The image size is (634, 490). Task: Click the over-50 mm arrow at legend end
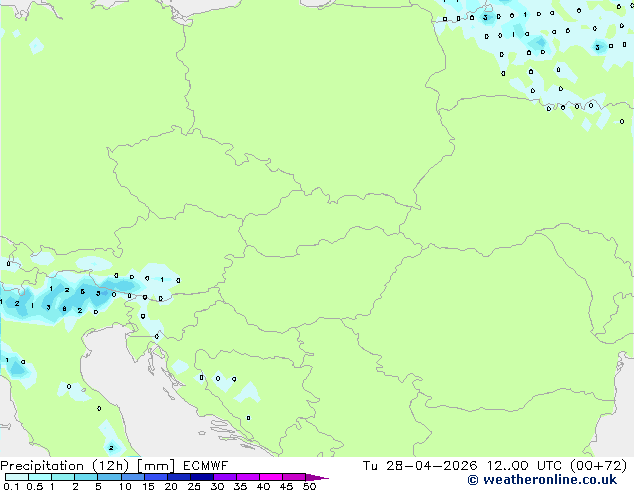[317, 477]
